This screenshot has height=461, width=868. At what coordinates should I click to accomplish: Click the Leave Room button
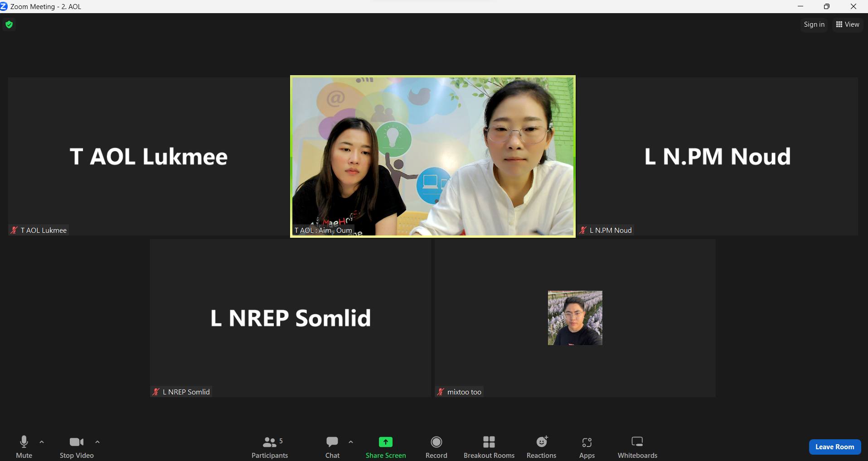pyautogui.click(x=834, y=447)
